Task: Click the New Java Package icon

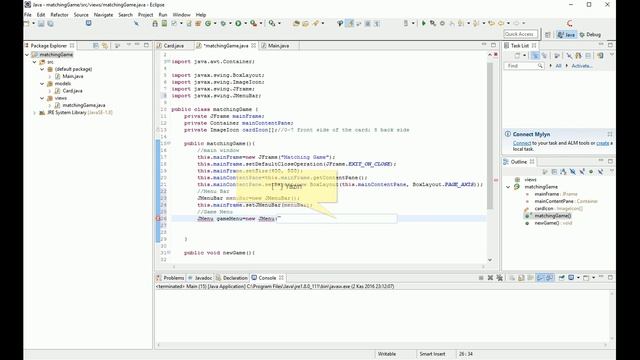Action: 198,24
